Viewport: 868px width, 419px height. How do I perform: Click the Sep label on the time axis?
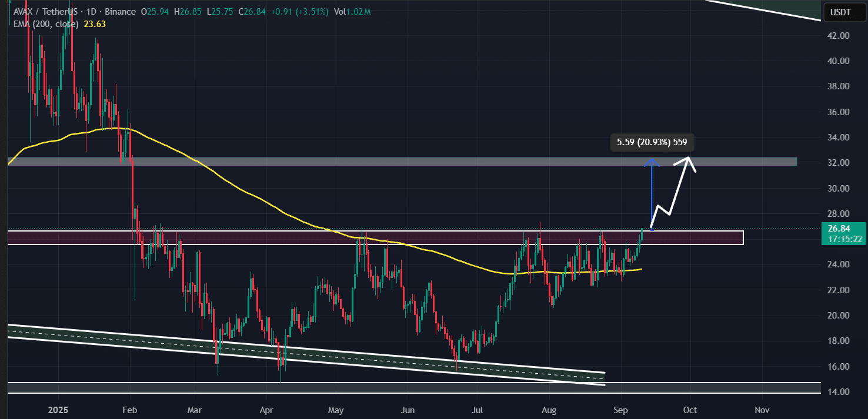620,410
